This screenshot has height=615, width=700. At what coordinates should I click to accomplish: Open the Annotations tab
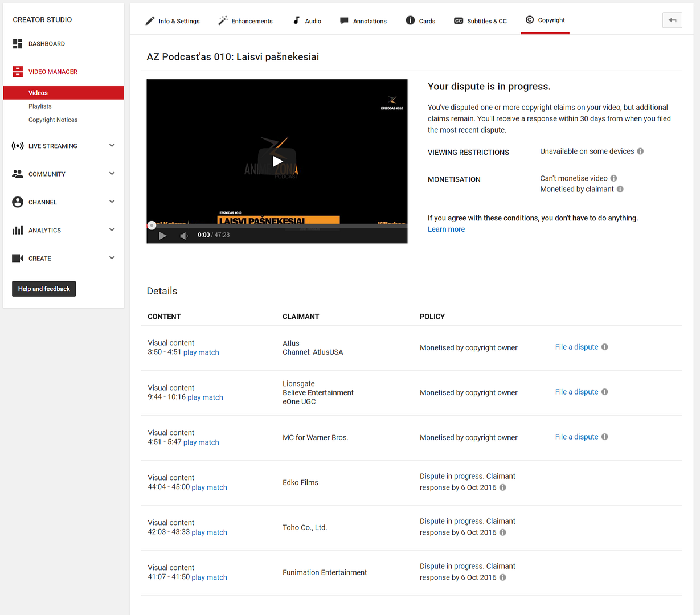pyautogui.click(x=363, y=21)
